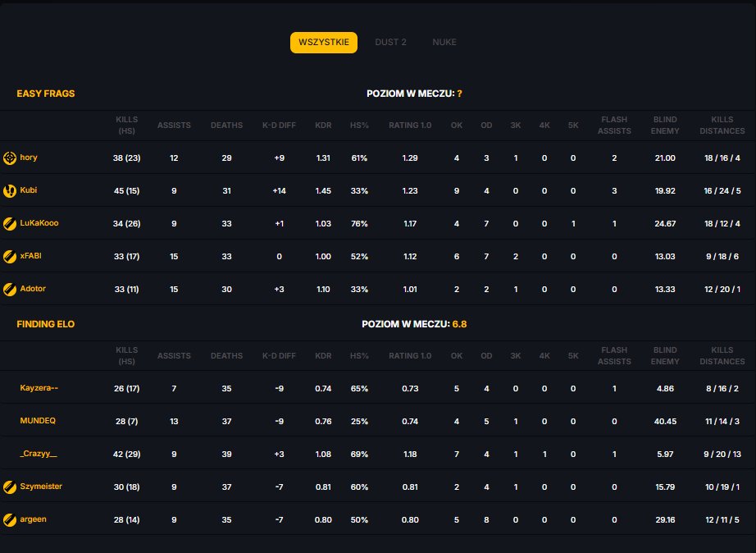Click DEATHS header in EASY FRAGS table
This screenshot has width=756, height=553.
tap(226, 126)
